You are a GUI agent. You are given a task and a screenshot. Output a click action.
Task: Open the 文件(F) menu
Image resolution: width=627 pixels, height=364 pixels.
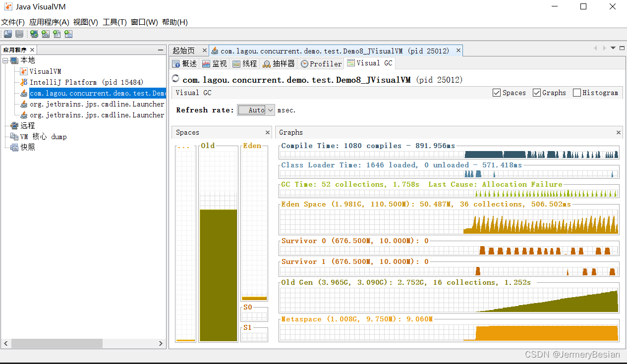coord(13,22)
